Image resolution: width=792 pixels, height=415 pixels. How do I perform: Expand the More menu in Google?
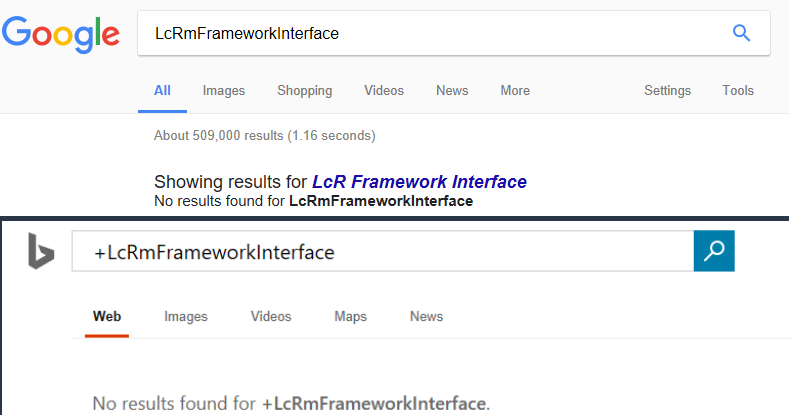tap(515, 90)
